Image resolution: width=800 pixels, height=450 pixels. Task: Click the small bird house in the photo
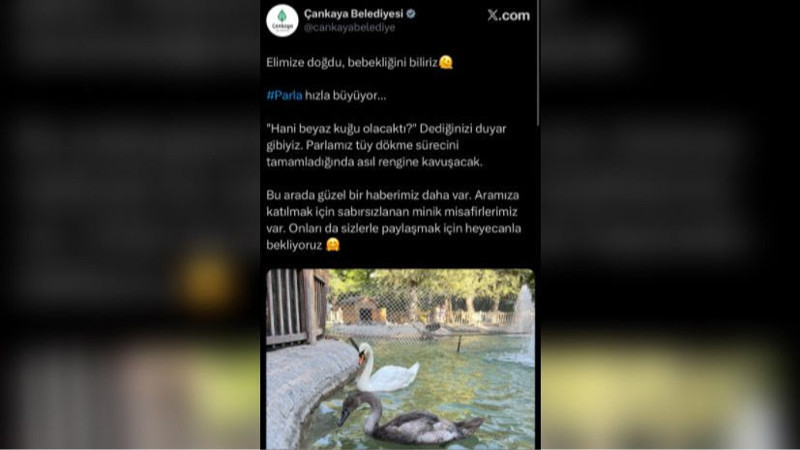click(363, 310)
